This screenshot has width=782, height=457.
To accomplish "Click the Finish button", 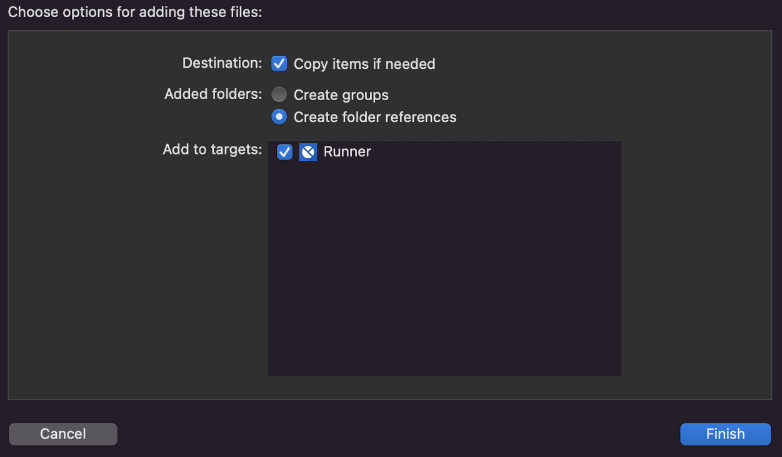I will coord(725,434).
